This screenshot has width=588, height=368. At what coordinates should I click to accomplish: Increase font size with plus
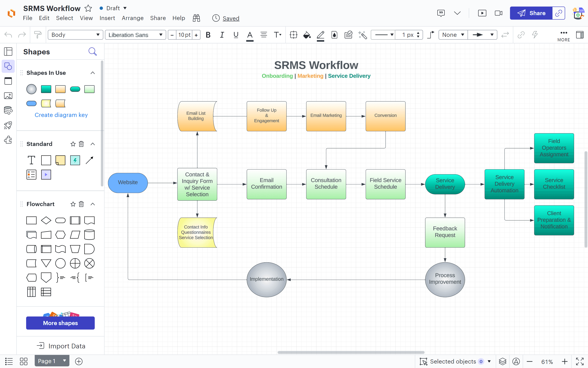196,35
